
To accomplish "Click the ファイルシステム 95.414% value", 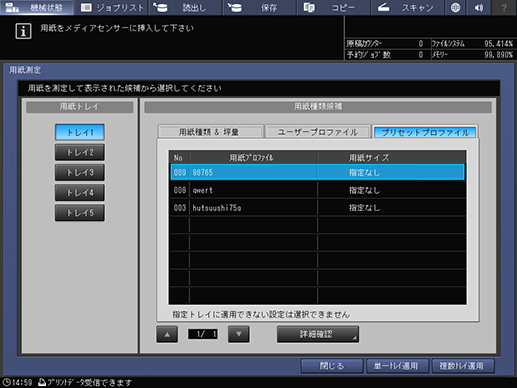I will 499,44.
